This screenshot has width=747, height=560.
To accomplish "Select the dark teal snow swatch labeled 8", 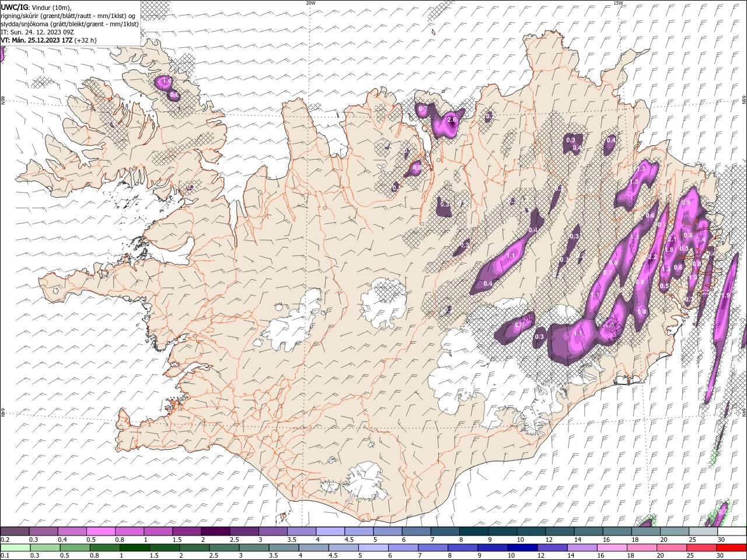I will tap(474, 531).
